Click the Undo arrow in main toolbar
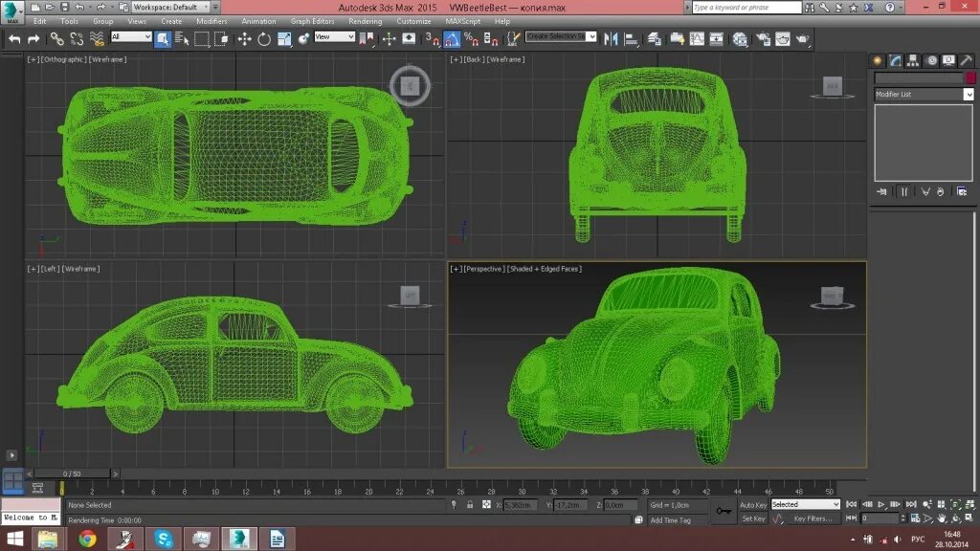Viewport: 980px width, 551px height. click(14, 38)
